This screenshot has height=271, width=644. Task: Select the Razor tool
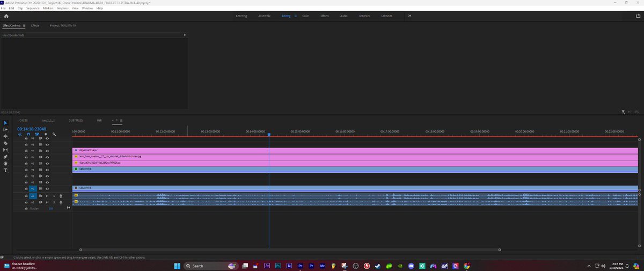[x=5, y=143]
